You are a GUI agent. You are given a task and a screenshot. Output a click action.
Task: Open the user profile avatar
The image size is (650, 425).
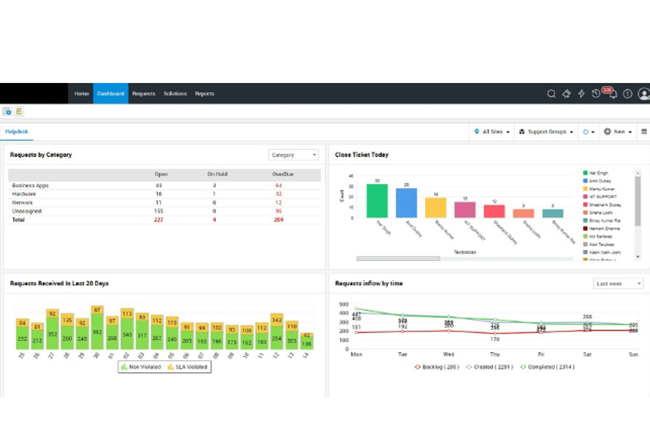click(x=642, y=94)
